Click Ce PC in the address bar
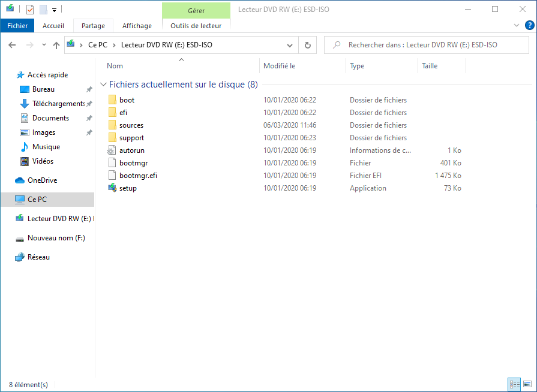 point(98,45)
